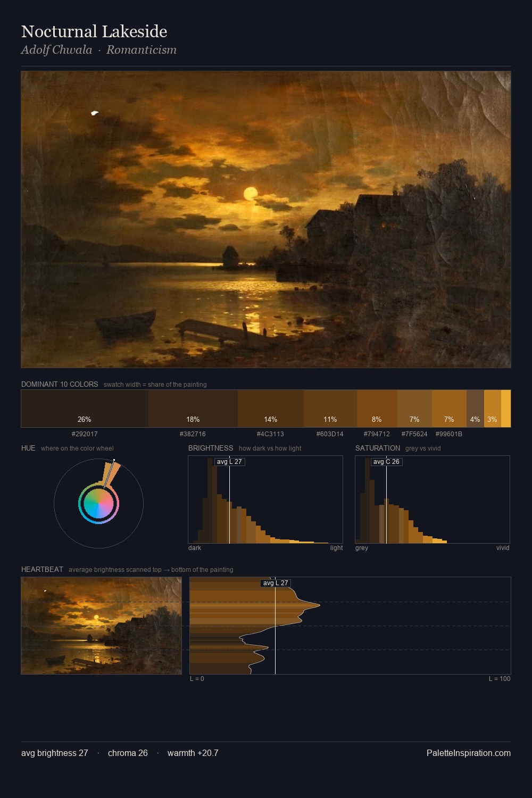This screenshot has height=798, width=532.
Task: Click the DOMINANT 10 COLORS heading
Action: coord(60,384)
